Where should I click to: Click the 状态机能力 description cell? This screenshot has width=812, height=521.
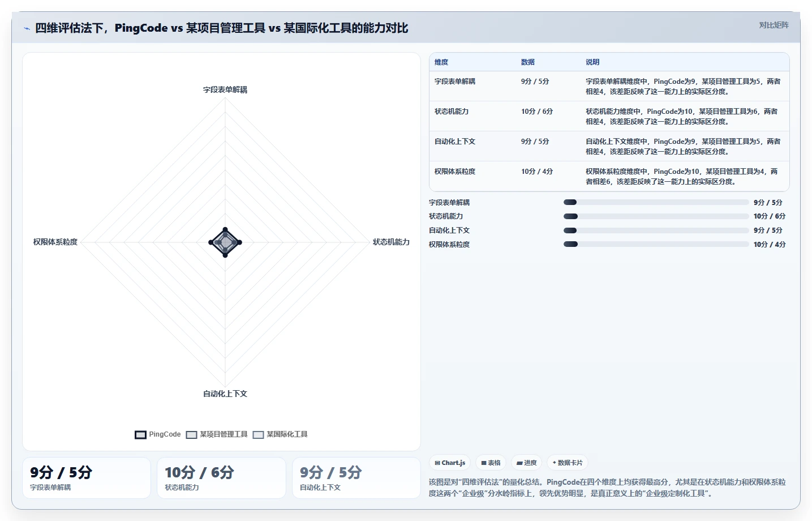click(x=682, y=117)
